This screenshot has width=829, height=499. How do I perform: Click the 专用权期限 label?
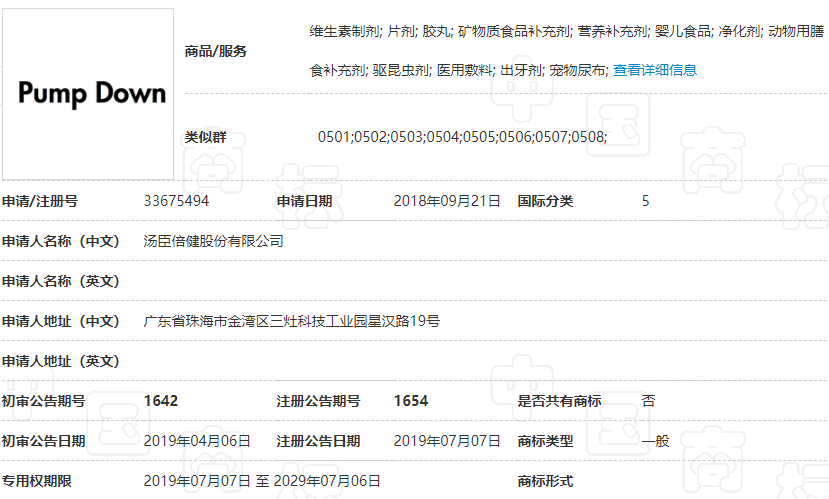[36, 482]
